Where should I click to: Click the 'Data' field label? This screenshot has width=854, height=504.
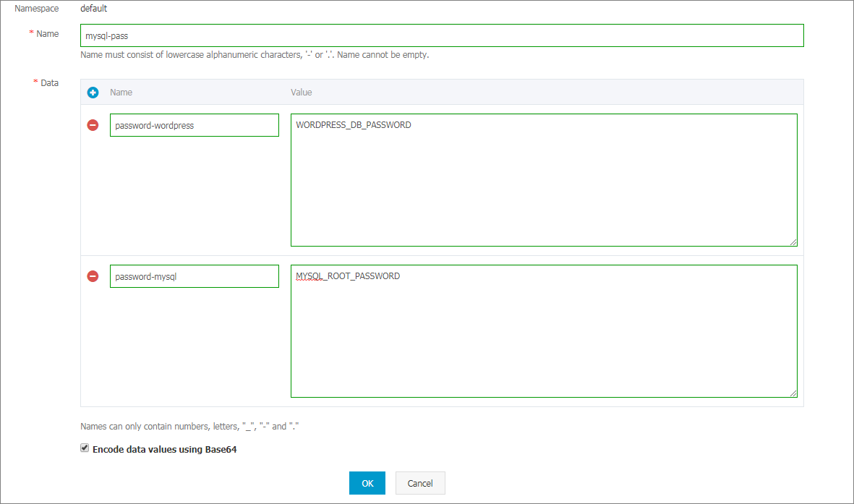point(49,83)
